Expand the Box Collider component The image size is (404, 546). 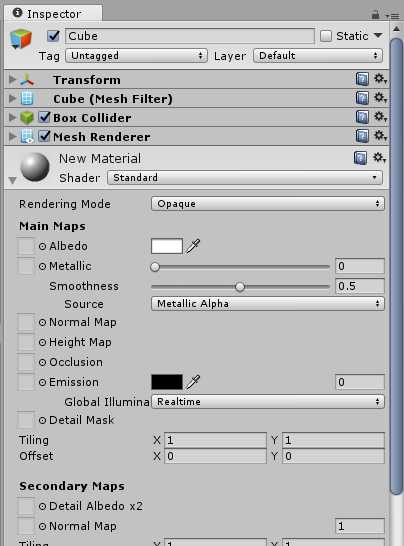coord(13,117)
